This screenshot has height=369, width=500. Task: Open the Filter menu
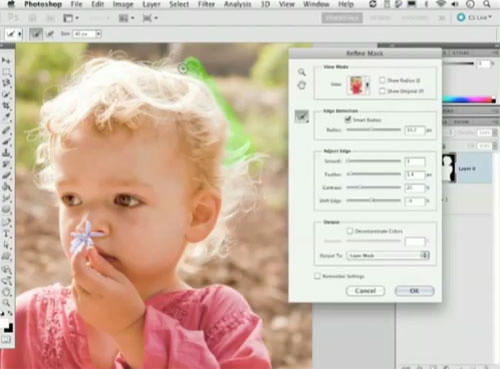(x=206, y=4)
